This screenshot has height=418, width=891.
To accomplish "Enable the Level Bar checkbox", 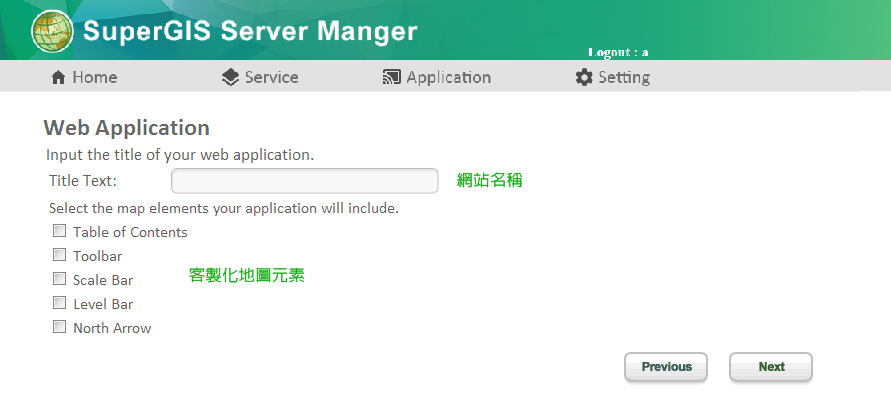I will [60, 303].
